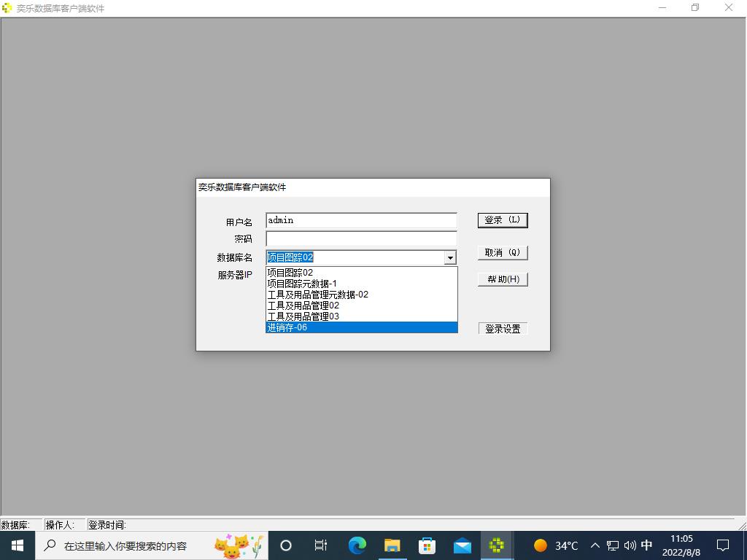Open the Mail app in the taskbar
This screenshot has height=560, width=747.
tap(462, 545)
